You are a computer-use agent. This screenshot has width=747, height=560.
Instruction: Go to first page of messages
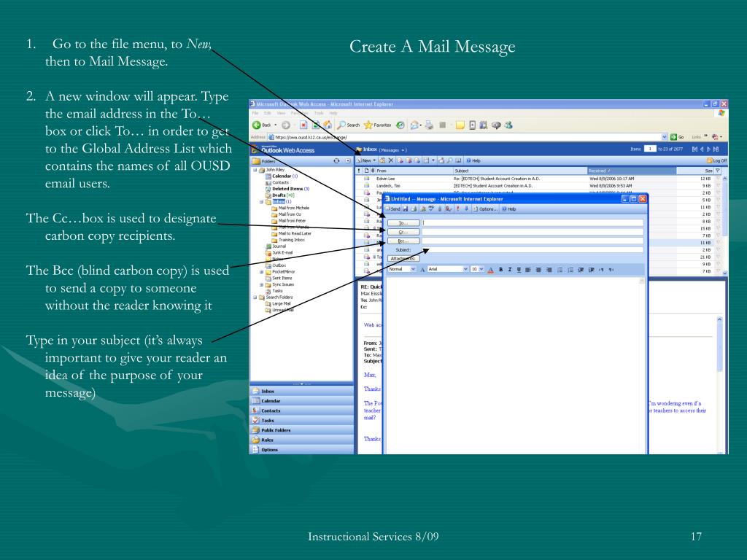(x=695, y=149)
